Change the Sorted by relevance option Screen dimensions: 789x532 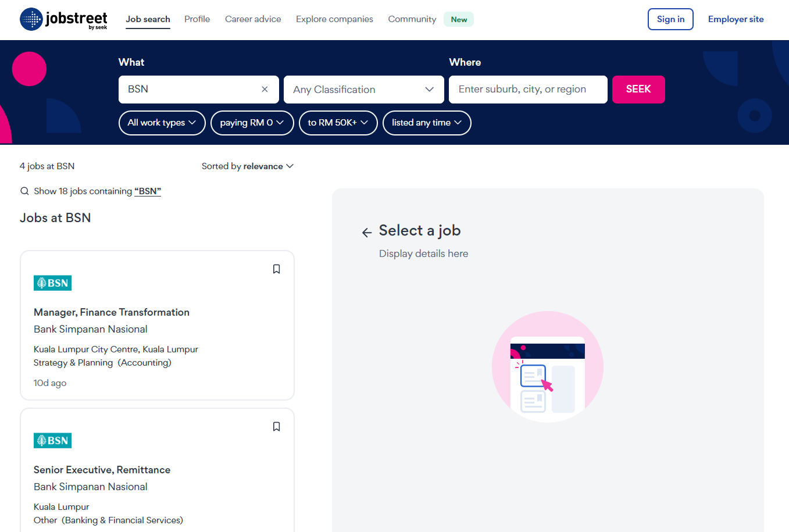[248, 166]
